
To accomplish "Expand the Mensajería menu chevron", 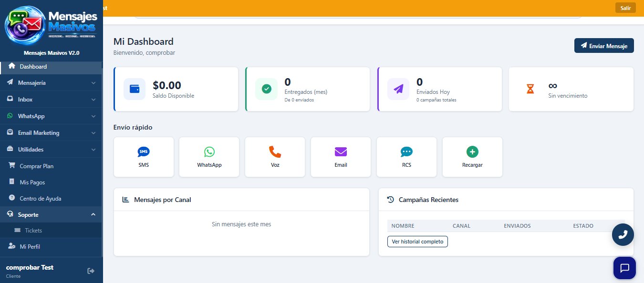I will (x=93, y=83).
